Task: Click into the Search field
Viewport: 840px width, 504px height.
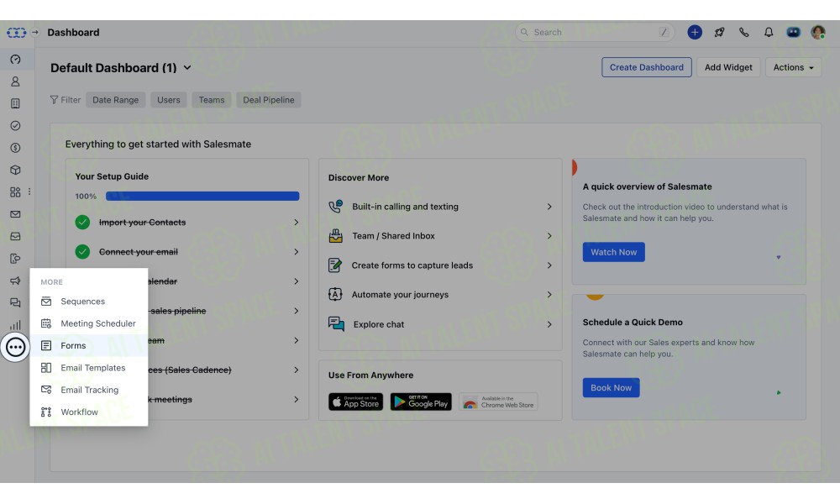Action: coord(595,32)
